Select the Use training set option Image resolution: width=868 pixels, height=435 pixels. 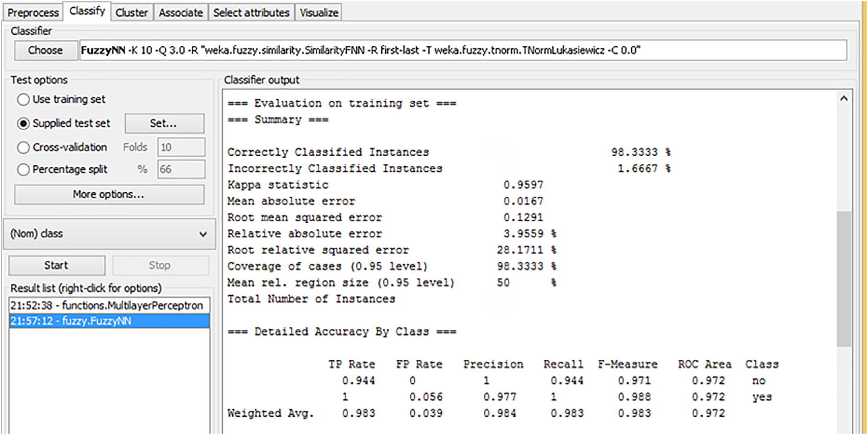tap(23, 99)
